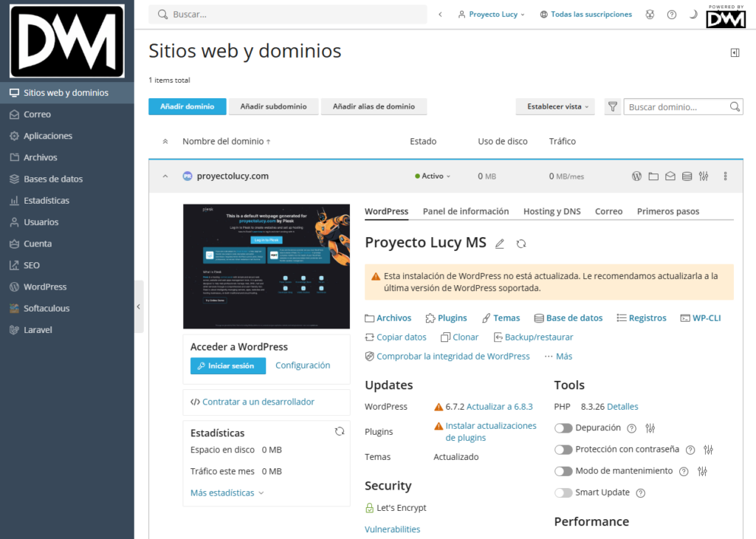Viewport: 756px width, 539px height.
Task: Enable Modo de mantenimiento switch
Action: pyautogui.click(x=563, y=471)
